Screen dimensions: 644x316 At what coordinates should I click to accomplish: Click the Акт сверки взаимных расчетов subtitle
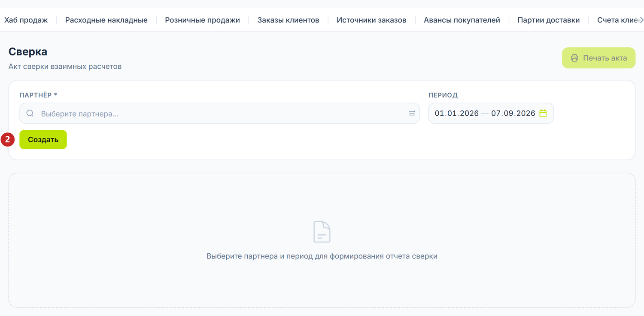pos(65,67)
